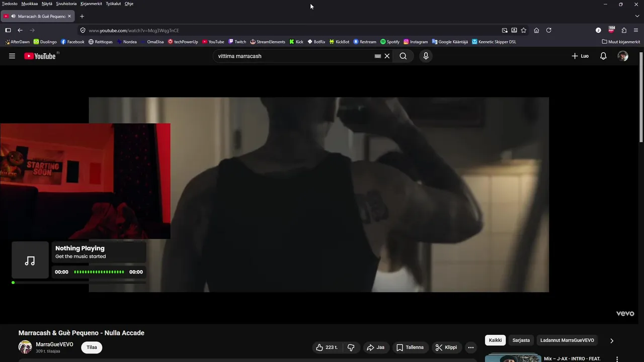
Task: Open the Duolingo bookmark
Action: pyautogui.click(x=45, y=42)
